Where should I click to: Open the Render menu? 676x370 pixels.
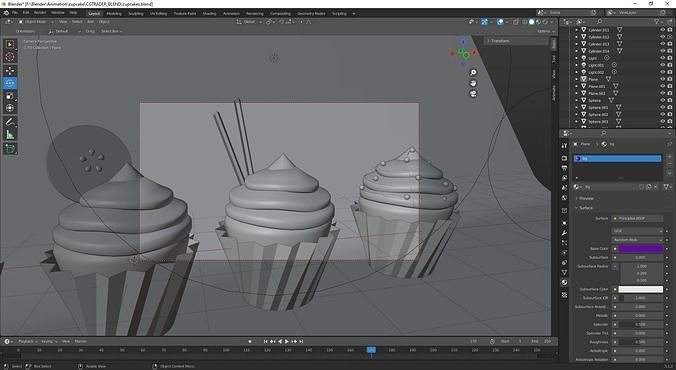click(x=40, y=13)
